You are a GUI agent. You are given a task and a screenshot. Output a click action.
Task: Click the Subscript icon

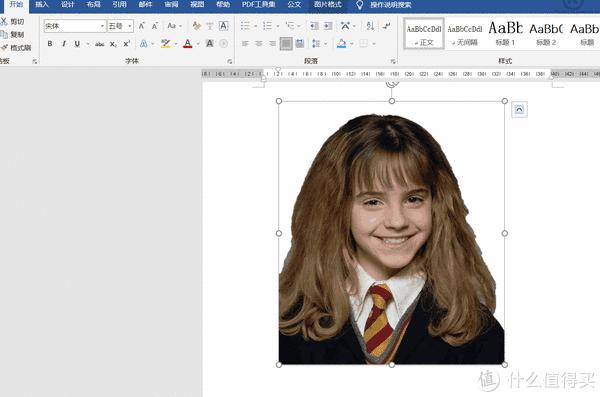(113, 44)
